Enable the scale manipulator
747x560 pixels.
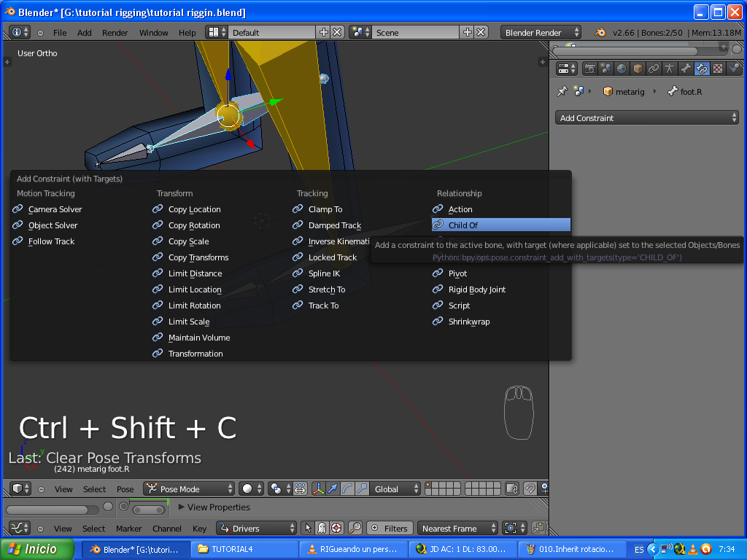click(x=362, y=489)
